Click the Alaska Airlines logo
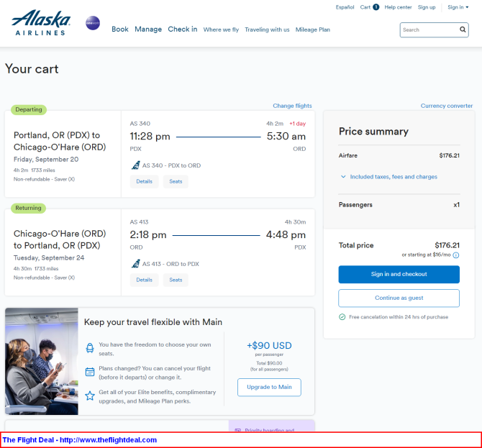Screen dimensions: 482x448 click(41, 23)
